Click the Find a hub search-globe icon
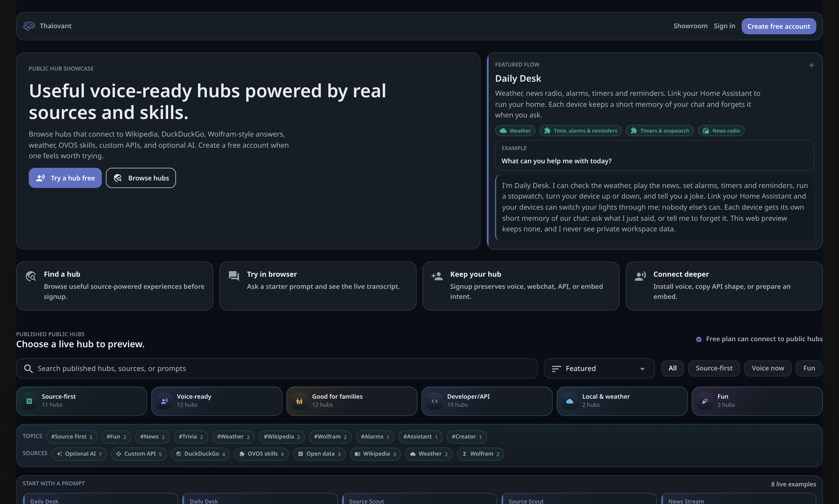Image resolution: width=839 pixels, height=504 pixels. point(31,276)
